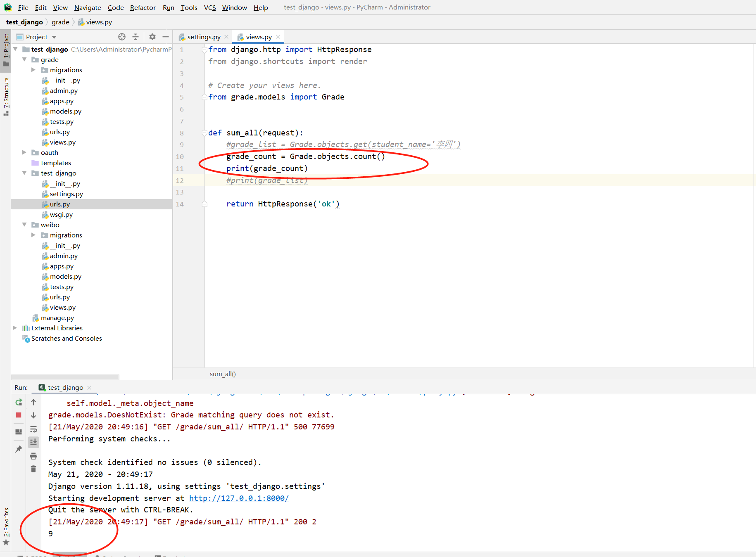The image size is (756, 557).
Task: Toggle scroll to end icon in Run console
Action: [x=33, y=442]
